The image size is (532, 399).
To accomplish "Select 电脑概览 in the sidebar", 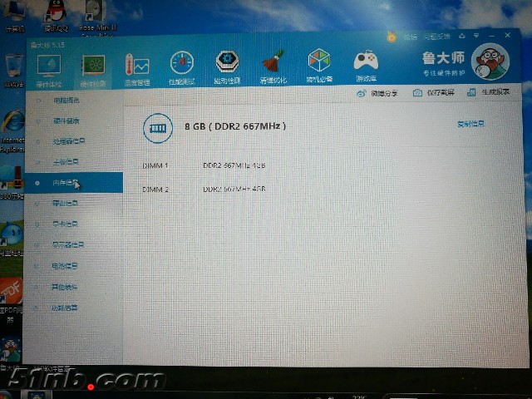I will [x=66, y=100].
